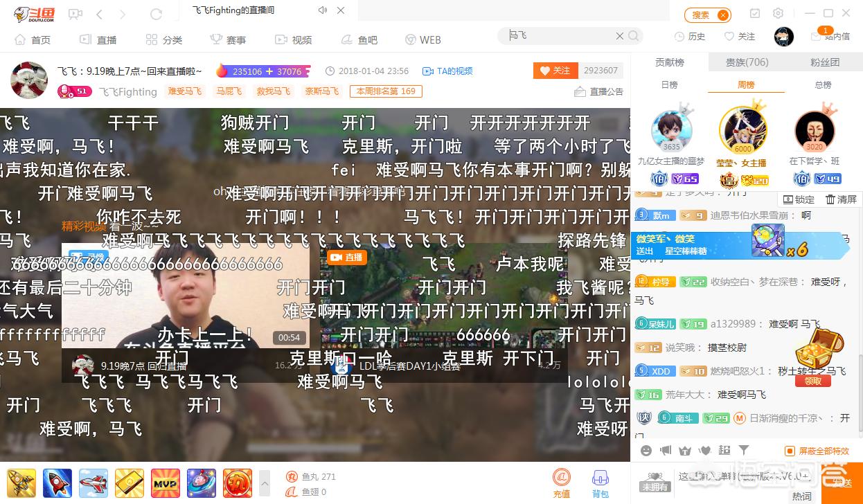
Task: Open 历史 viewing history
Action: (x=690, y=36)
